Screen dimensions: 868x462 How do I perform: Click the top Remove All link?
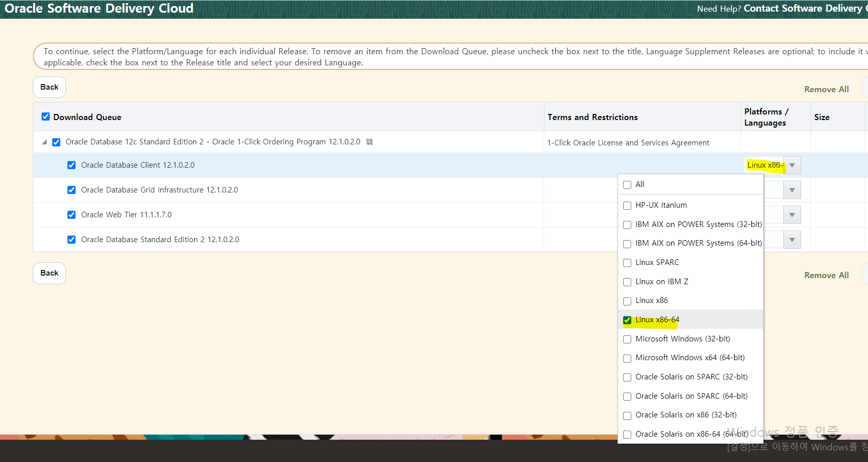[826, 89]
